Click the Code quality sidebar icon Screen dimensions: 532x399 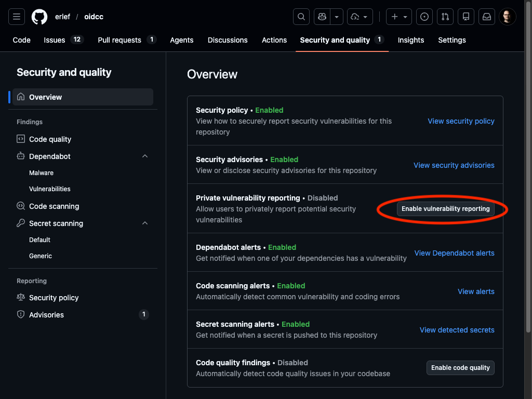[x=21, y=139]
